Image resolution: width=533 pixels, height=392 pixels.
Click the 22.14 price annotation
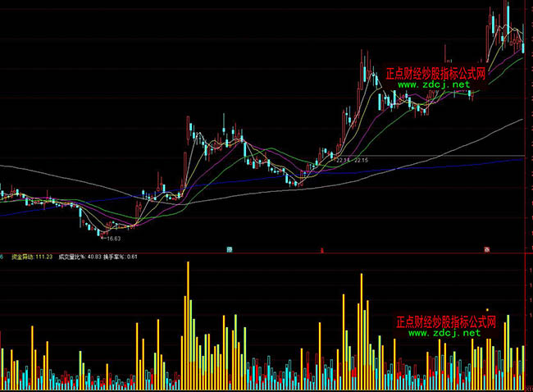(343, 160)
